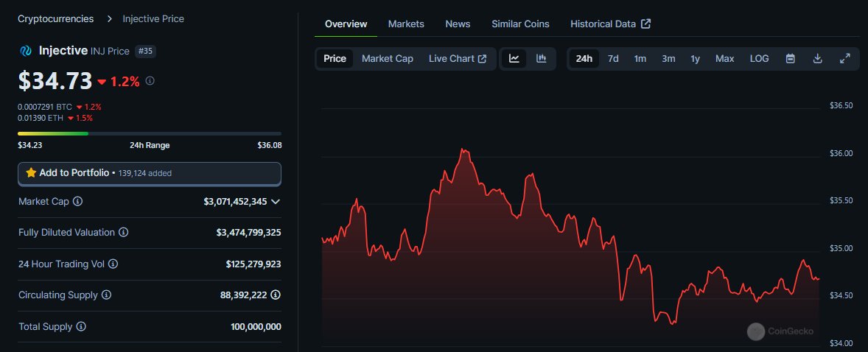Click the $36.08 range high

269,146
